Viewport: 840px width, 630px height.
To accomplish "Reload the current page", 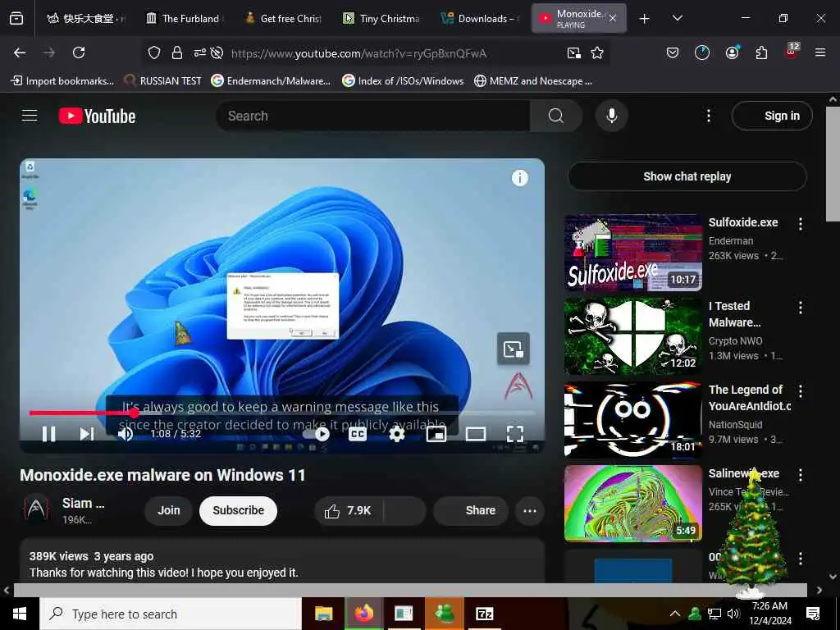I will tap(79, 52).
